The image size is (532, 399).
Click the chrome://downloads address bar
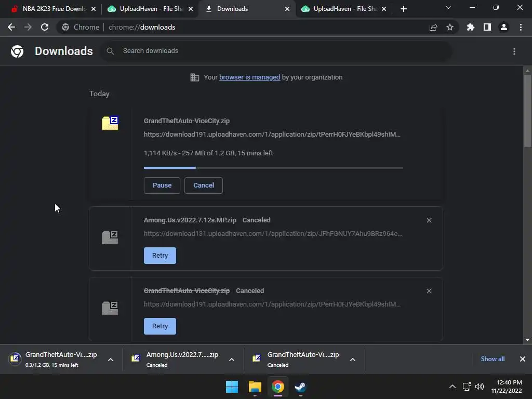[258, 27]
